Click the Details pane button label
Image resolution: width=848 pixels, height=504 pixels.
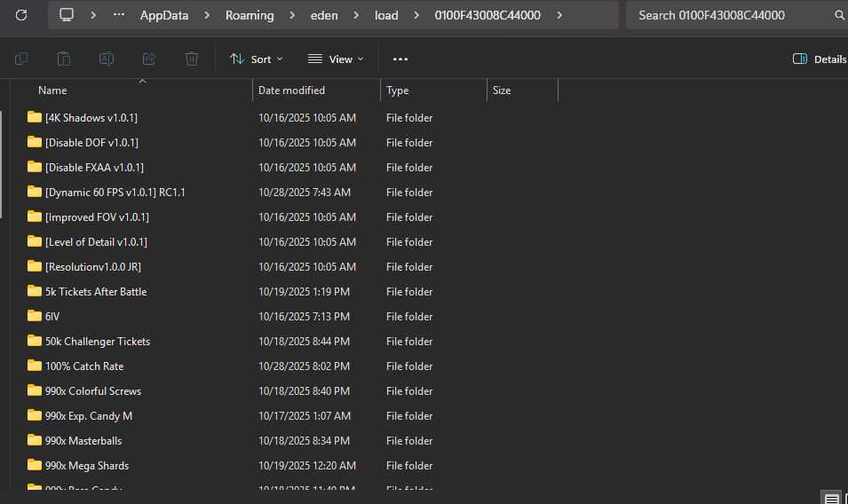click(830, 59)
